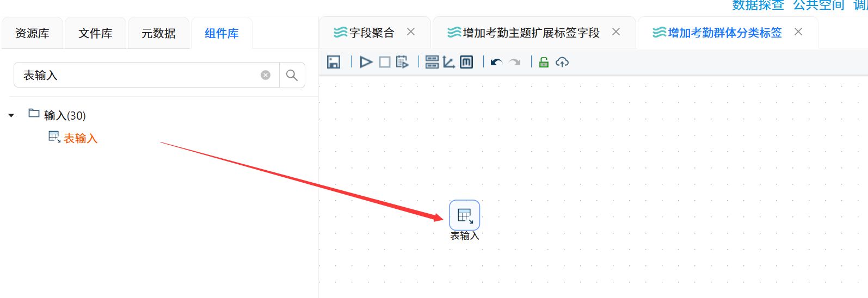Collapse the 输入(30) tree group
Viewport: 868px width, 298px height.
pyautogui.click(x=11, y=115)
